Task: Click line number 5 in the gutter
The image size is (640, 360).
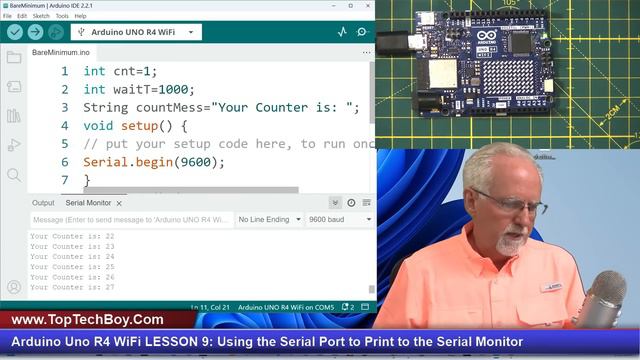Action: click(x=65, y=144)
